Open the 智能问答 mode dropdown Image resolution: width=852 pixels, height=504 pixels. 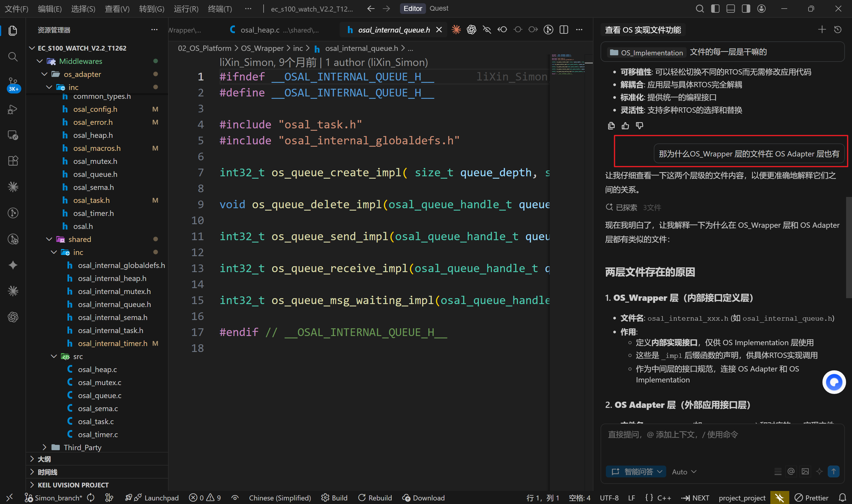click(x=636, y=471)
